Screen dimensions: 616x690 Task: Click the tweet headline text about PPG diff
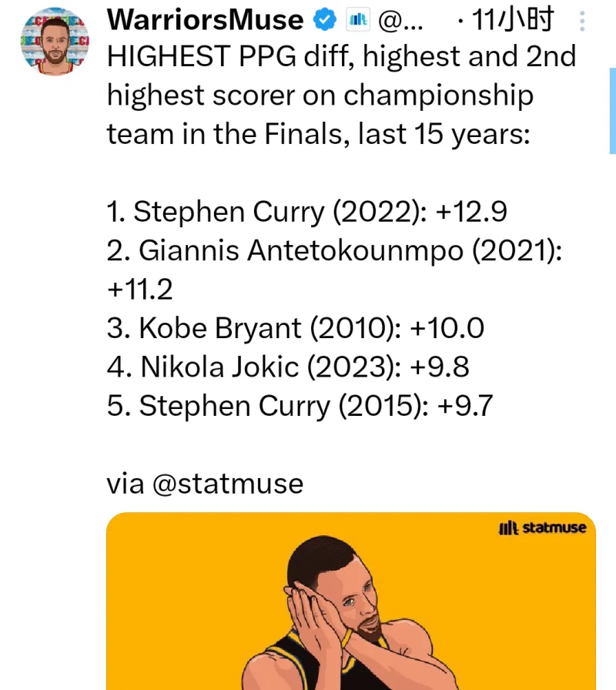[341, 95]
